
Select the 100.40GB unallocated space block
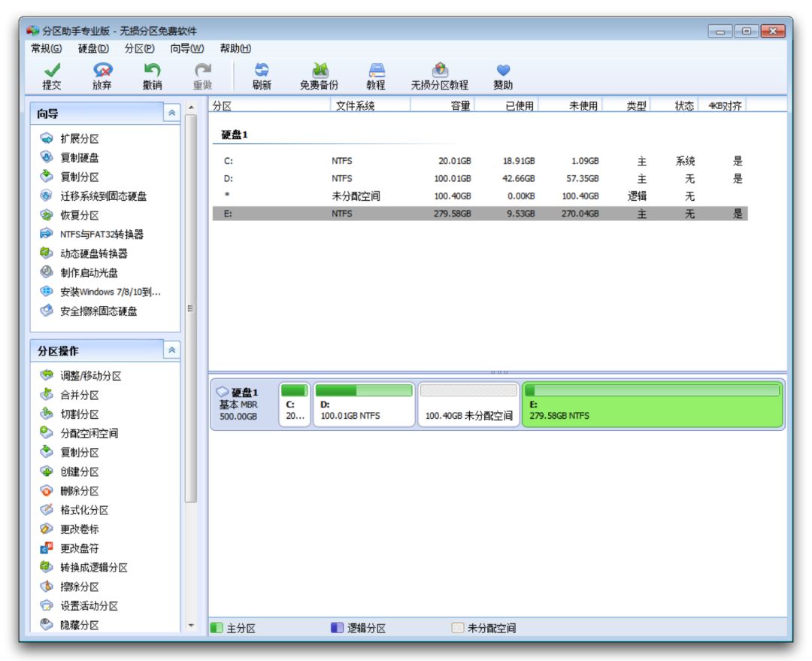pos(468,405)
